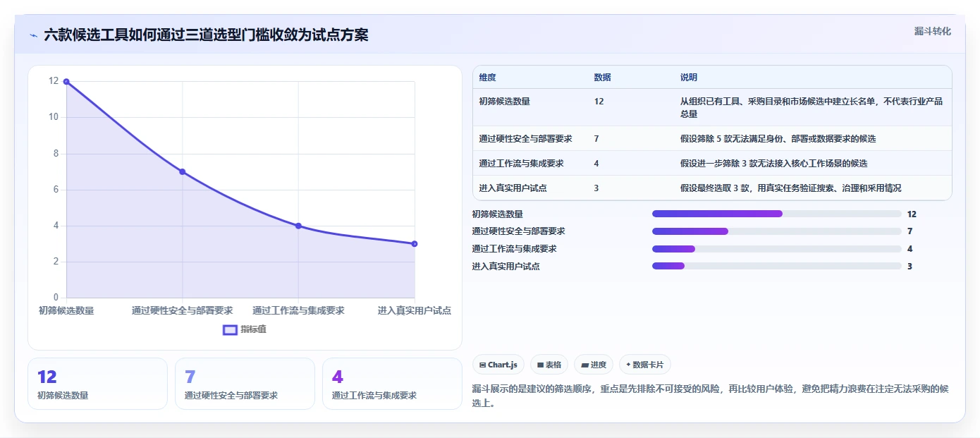Viewport: 980px width, 438px height.
Task: Click value 4 at end of progress bar
Action: (x=910, y=249)
